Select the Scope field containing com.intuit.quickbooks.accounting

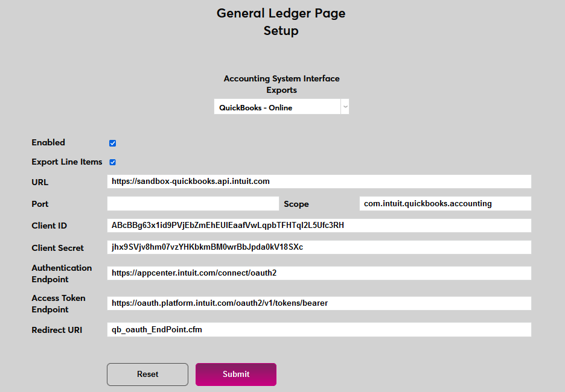[x=445, y=204]
